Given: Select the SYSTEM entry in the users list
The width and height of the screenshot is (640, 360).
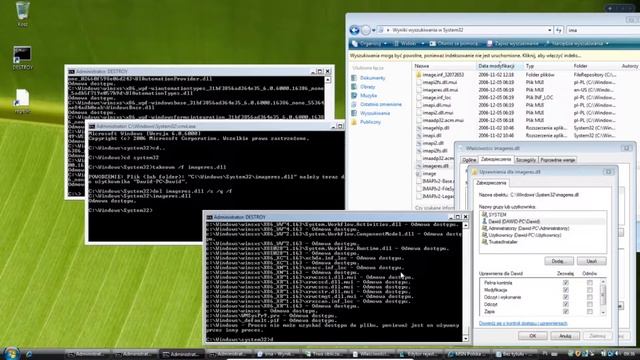Looking at the screenshot, I should click(497, 214).
